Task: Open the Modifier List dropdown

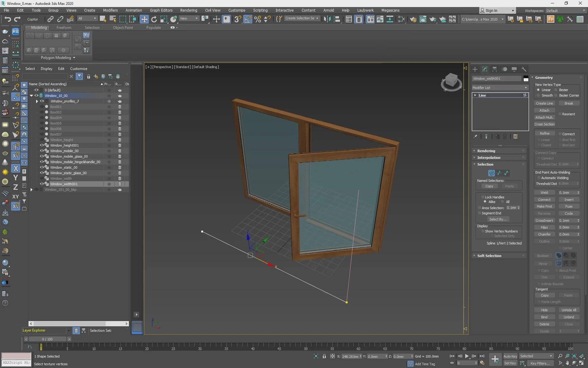Action: click(x=500, y=88)
